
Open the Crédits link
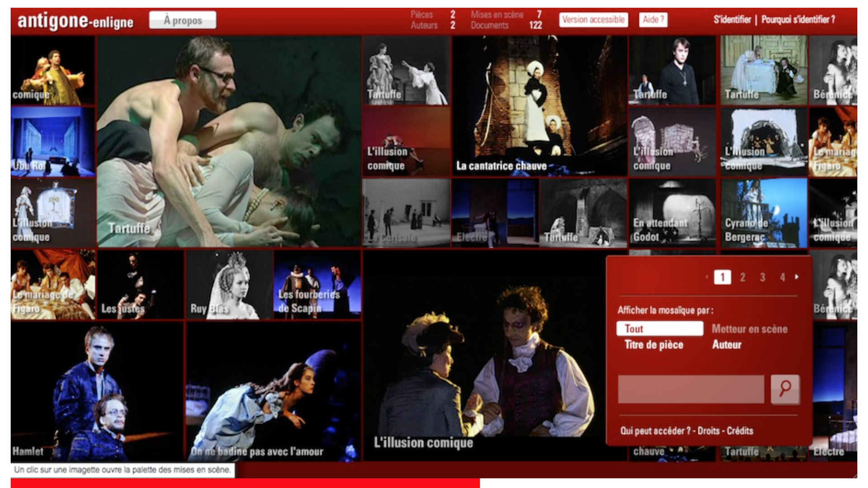[x=740, y=431]
